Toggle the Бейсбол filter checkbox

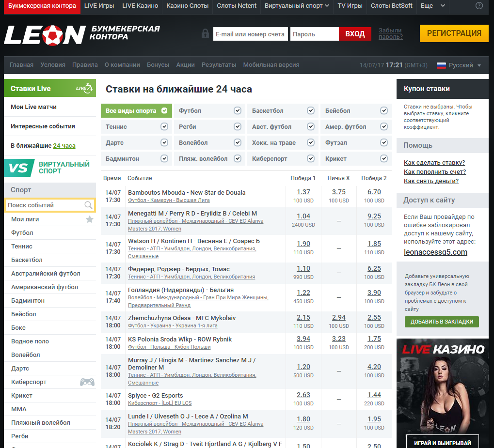point(384,110)
